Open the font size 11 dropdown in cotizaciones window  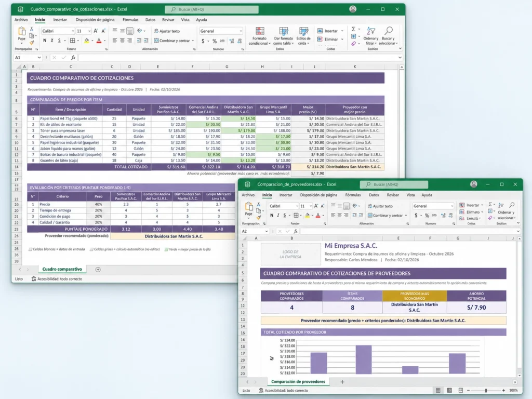89,31
